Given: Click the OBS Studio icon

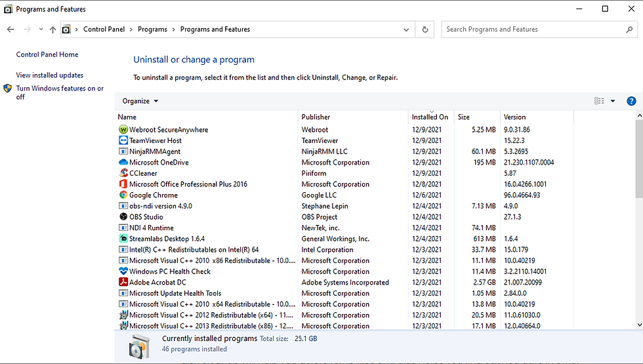Looking at the screenshot, I should 123,217.
